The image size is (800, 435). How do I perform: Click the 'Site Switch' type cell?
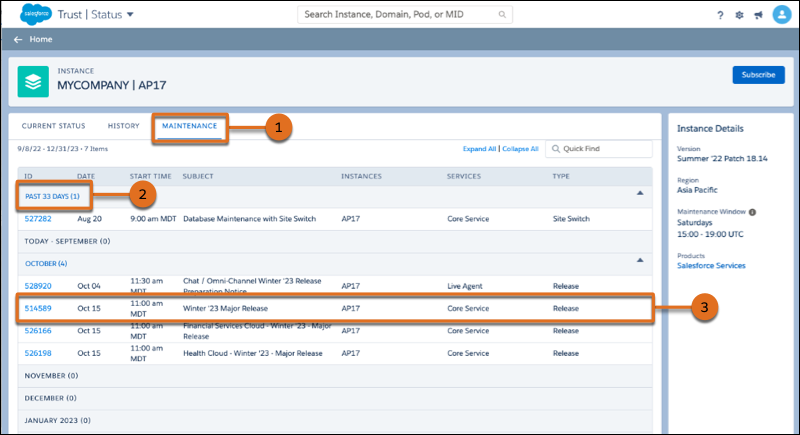pos(571,219)
